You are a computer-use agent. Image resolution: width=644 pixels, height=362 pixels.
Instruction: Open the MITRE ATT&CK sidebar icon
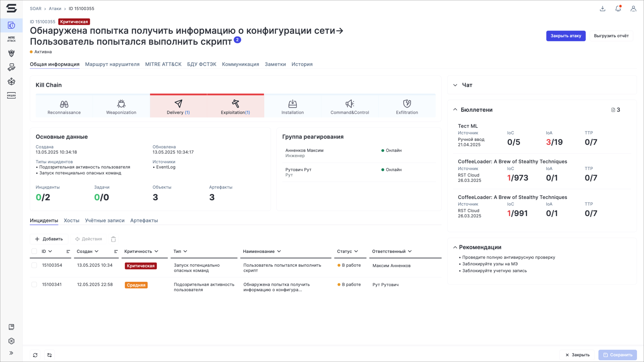pos(11,39)
